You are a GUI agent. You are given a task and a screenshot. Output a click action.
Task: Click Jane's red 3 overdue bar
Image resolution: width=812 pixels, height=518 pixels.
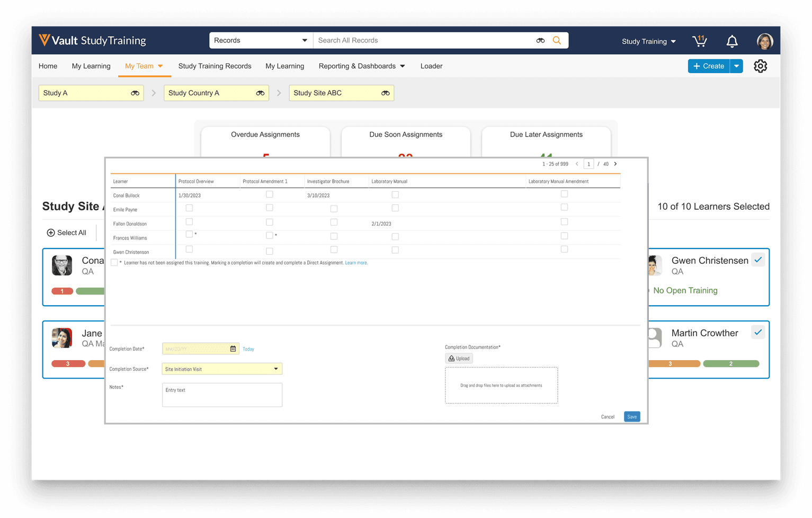coord(68,364)
